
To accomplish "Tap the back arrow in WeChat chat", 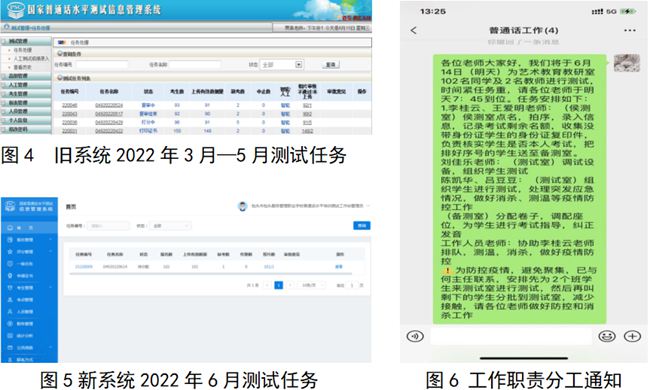I will (413, 30).
